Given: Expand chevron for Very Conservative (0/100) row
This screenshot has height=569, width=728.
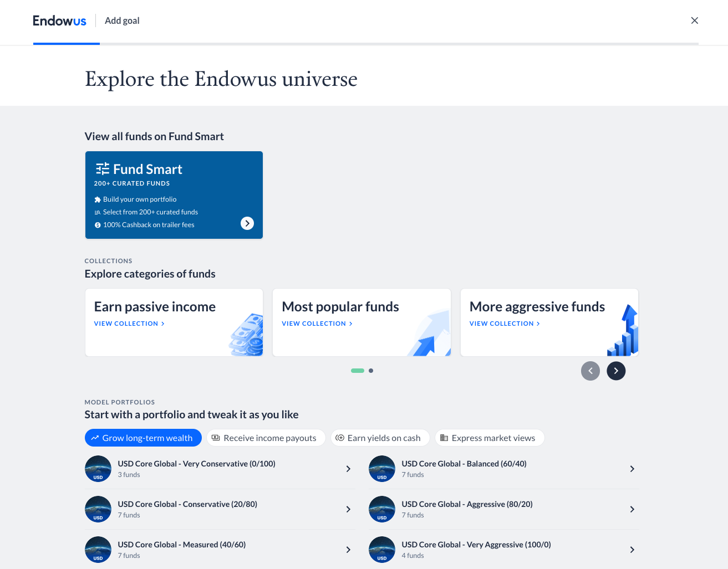Looking at the screenshot, I should pos(348,469).
